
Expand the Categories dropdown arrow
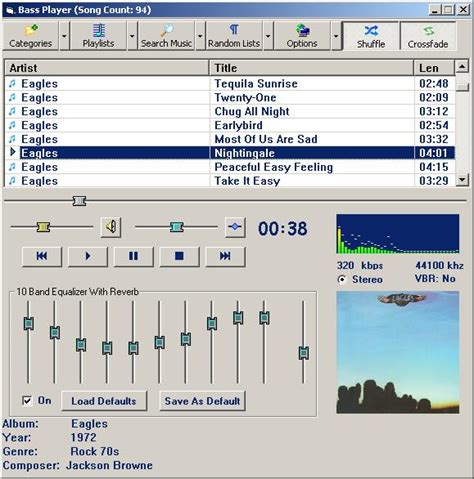[x=64, y=36]
